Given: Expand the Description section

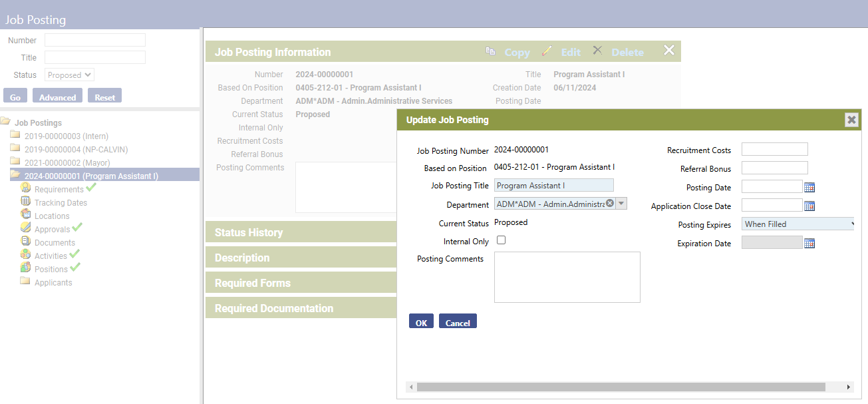Looking at the screenshot, I should (x=301, y=258).
